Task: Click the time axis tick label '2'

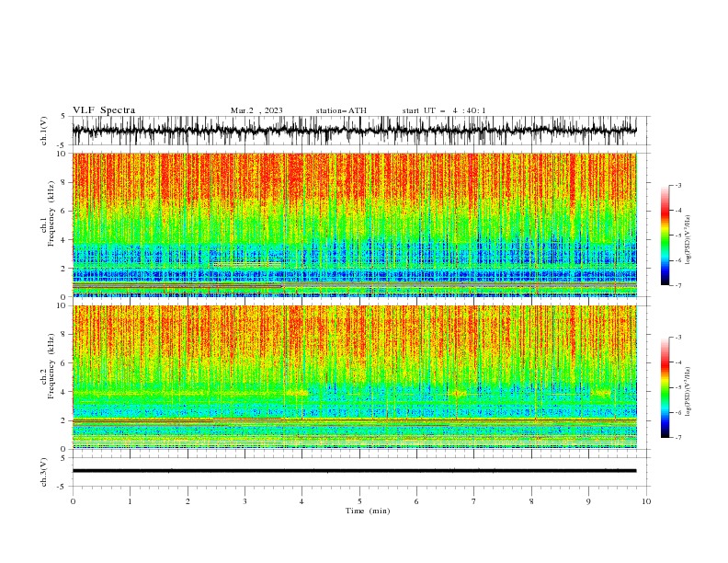Action: (188, 501)
